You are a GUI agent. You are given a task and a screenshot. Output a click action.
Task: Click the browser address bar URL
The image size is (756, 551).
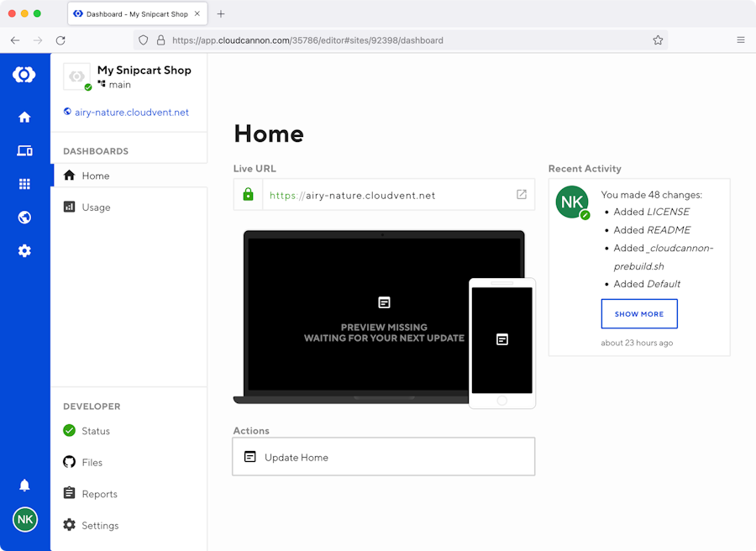point(307,40)
